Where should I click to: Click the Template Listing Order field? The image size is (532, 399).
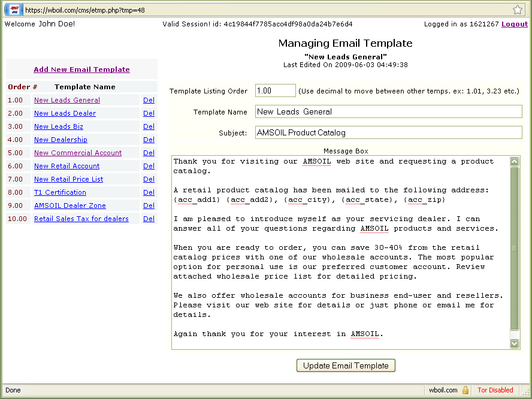276,90
